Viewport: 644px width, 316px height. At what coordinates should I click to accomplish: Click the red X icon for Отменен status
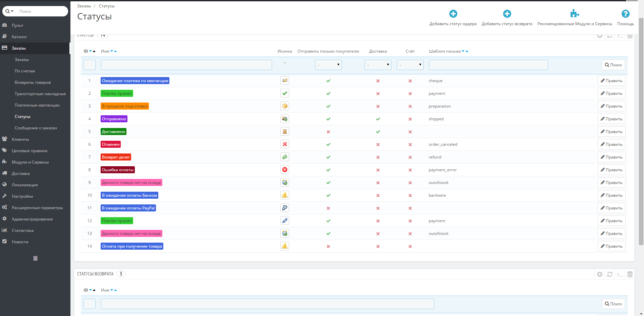pos(285,144)
